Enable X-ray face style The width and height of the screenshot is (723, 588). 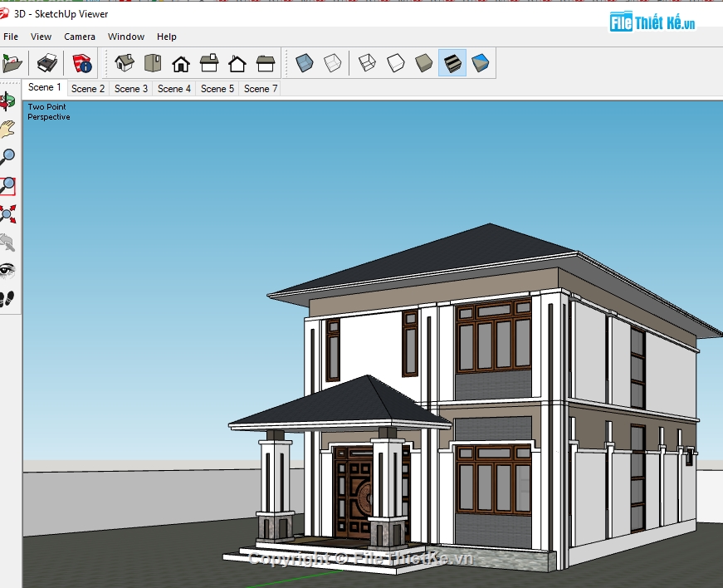tap(305, 63)
